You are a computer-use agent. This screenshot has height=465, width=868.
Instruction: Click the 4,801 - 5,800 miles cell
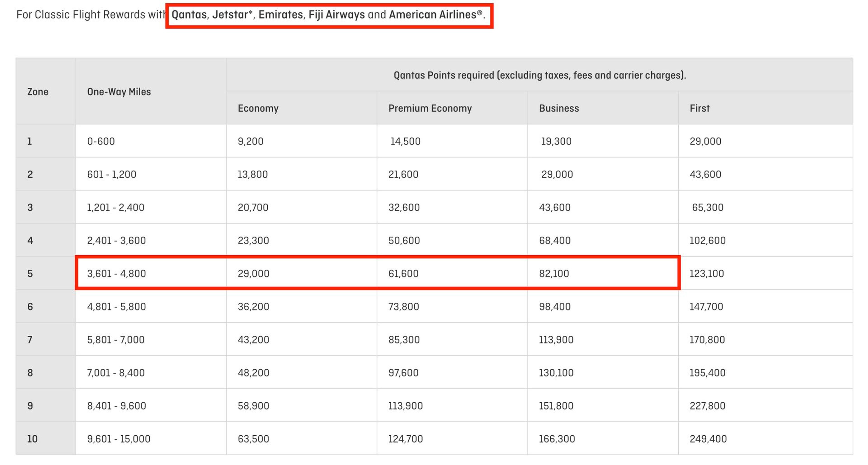[x=151, y=306]
